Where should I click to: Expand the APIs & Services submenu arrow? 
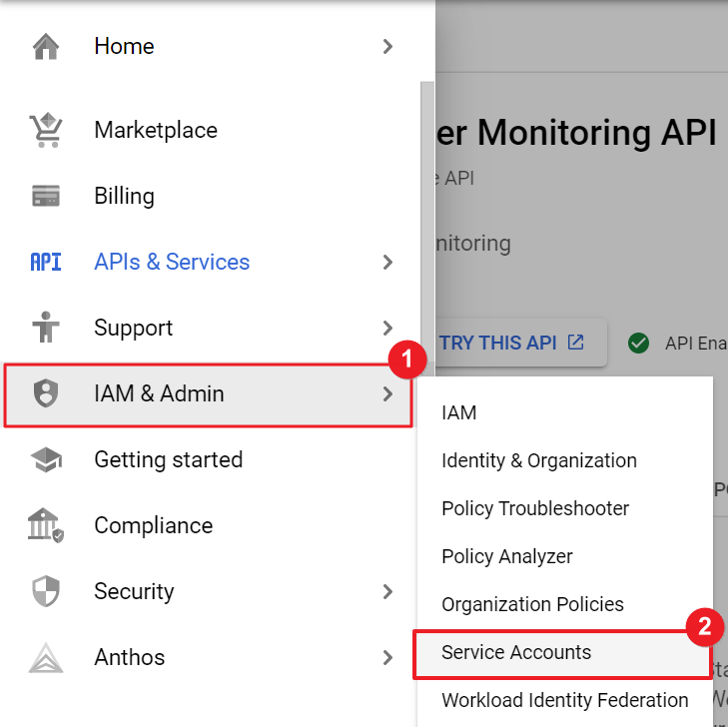click(x=387, y=262)
